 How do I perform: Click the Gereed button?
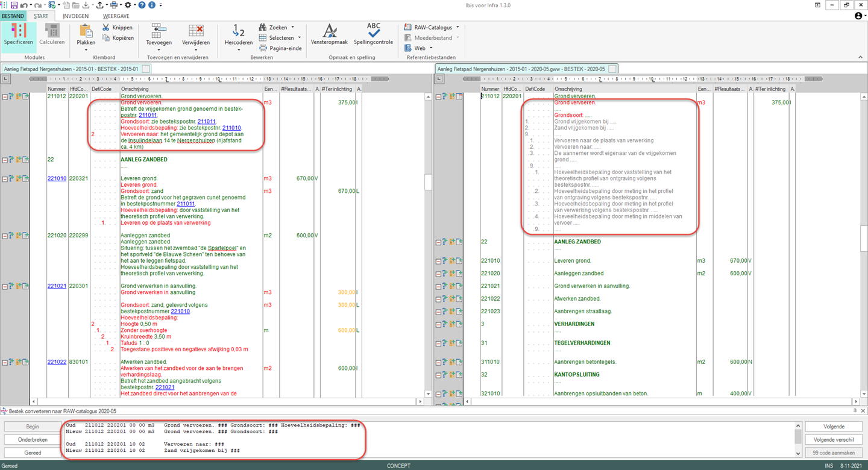[x=33, y=453]
